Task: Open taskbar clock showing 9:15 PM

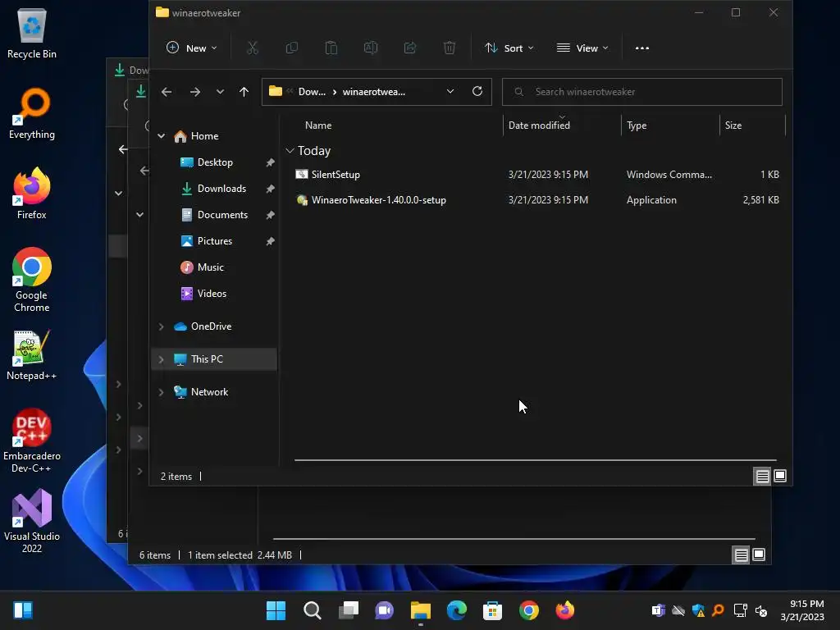Action: pos(802,610)
